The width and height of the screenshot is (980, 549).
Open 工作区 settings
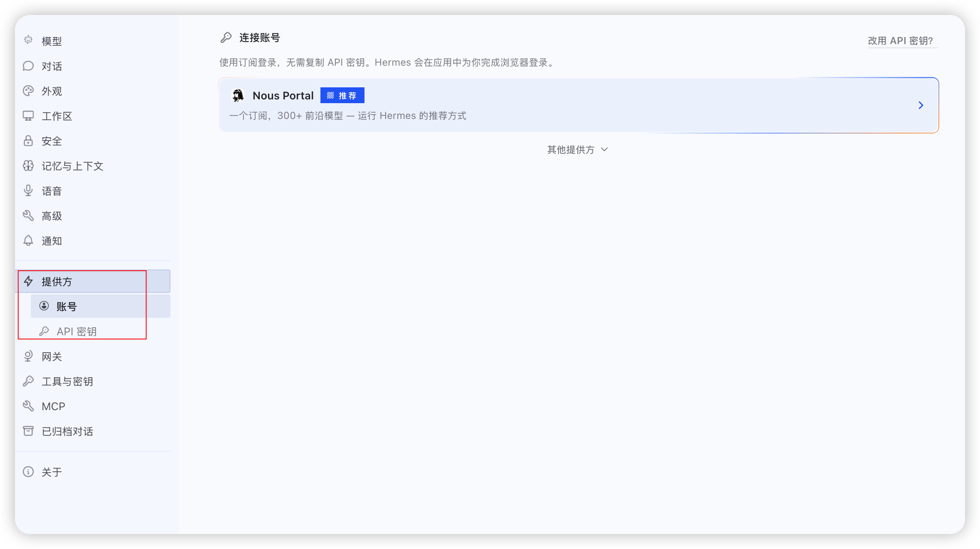(93, 116)
